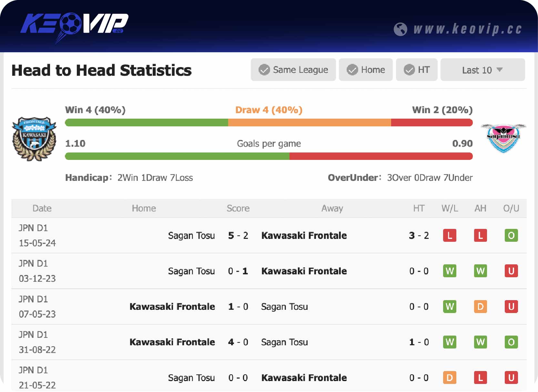The width and height of the screenshot is (538, 392).
Task: Open the Last 10 dropdown
Action: coord(482,70)
